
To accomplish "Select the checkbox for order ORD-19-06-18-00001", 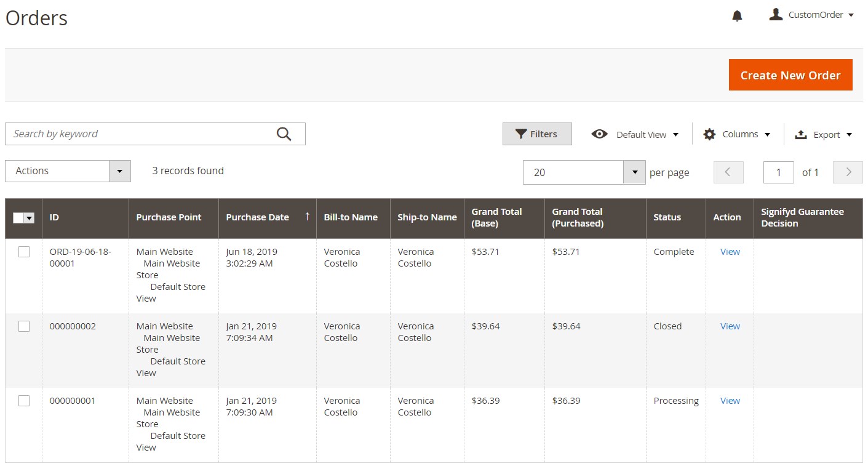I will click(24, 252).
